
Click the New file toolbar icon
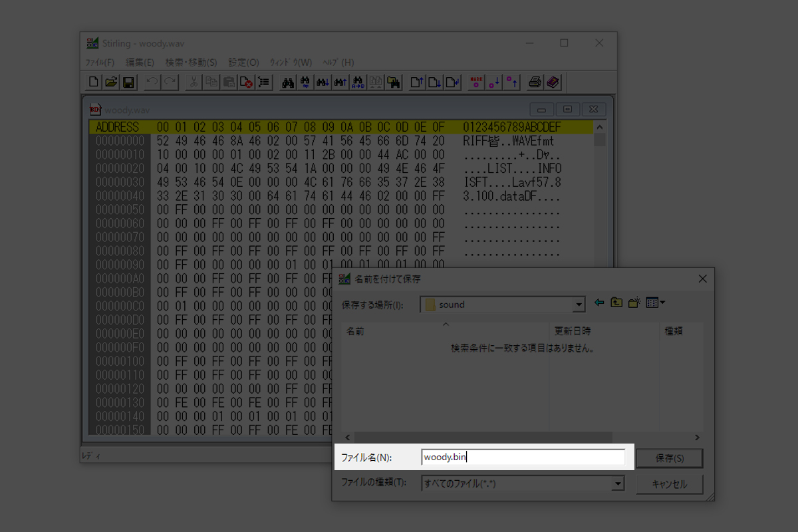tap(94, 82)
